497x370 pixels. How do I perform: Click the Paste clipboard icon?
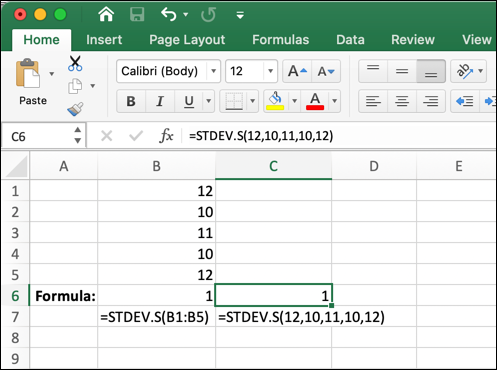(x=28, y=73)
